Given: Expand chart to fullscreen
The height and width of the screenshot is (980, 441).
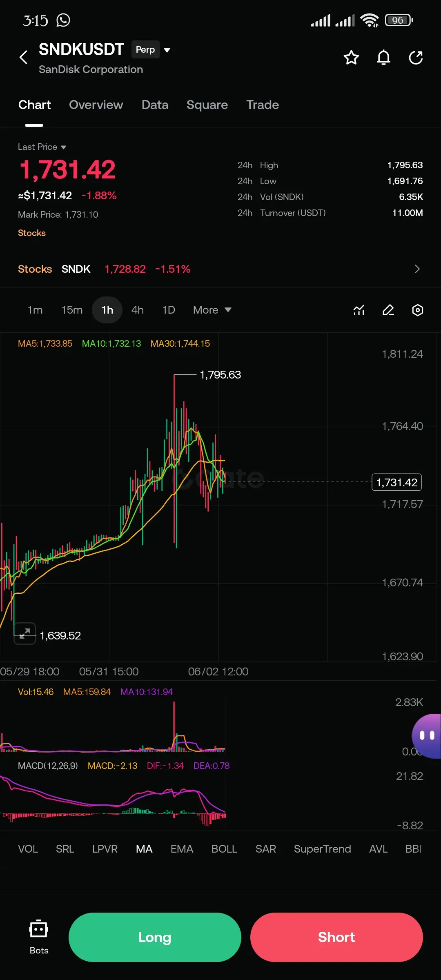Looking at the screenshot, I should [25, 633].
